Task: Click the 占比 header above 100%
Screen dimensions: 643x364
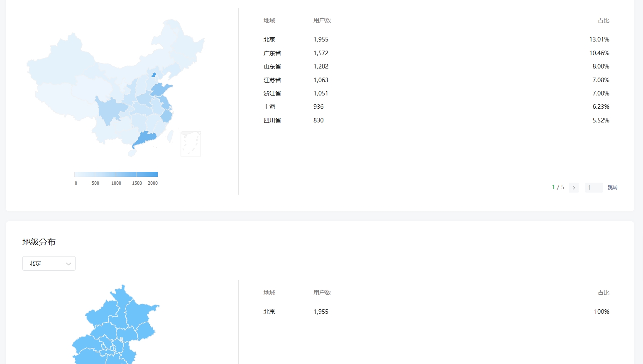Action: pyautogui.click(x=604, y=293)
